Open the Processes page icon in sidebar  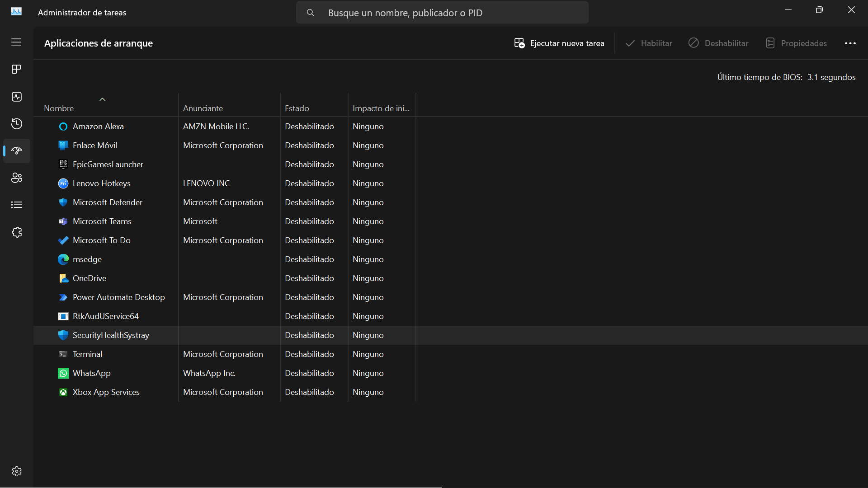click(16, 69)
